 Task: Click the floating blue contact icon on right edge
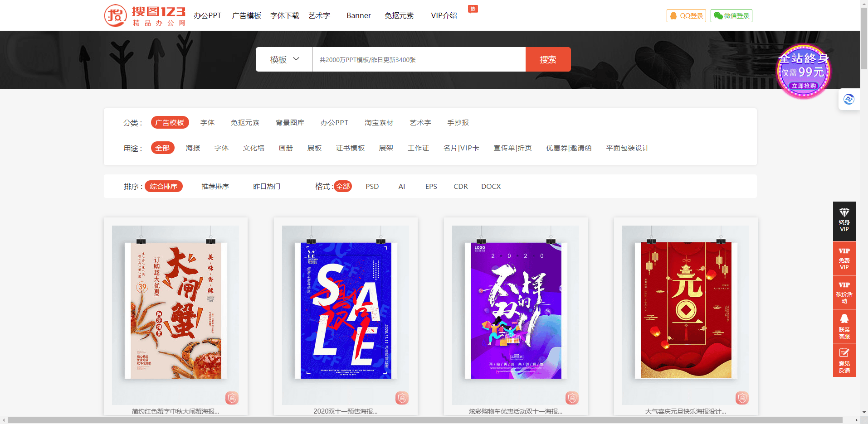[849, 99]
